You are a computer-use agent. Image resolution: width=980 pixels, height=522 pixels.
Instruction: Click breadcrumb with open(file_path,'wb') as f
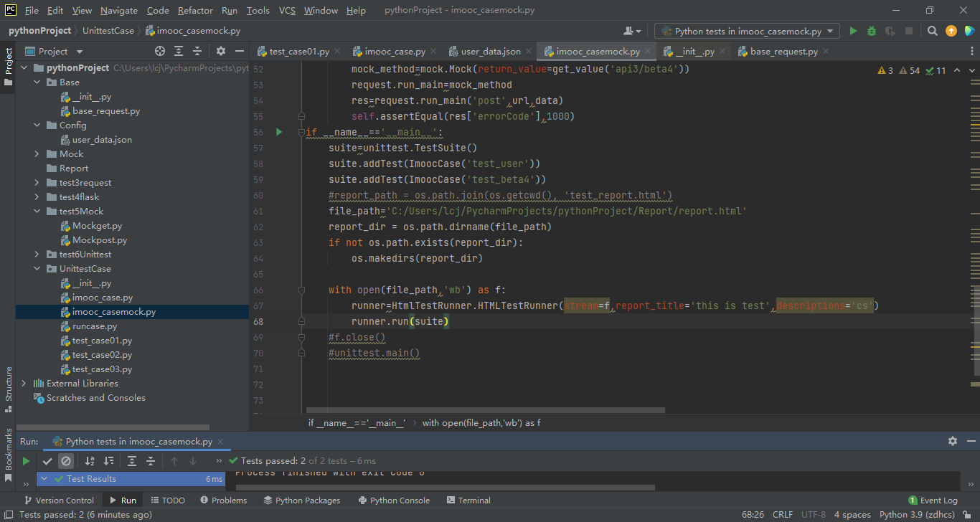pos(481,422)
